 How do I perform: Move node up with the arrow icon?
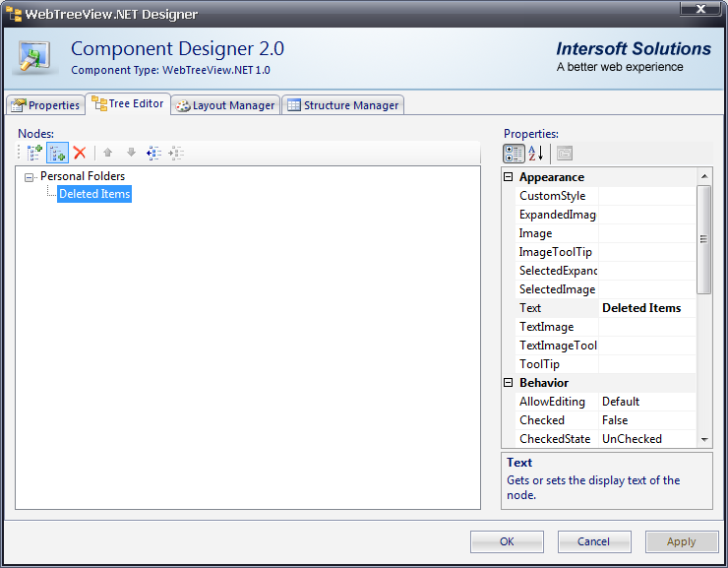tap(107, 153)
